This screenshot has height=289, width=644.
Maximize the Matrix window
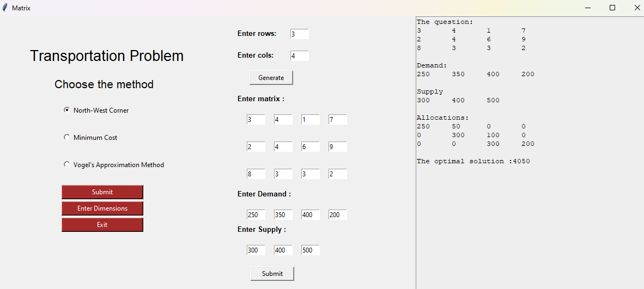612,8
